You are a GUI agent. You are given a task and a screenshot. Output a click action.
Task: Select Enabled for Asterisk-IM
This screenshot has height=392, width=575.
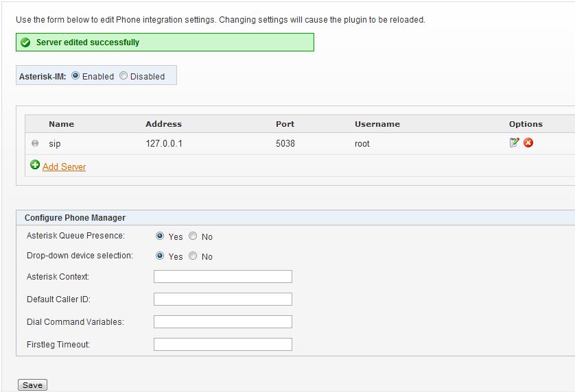pos(75,76)
